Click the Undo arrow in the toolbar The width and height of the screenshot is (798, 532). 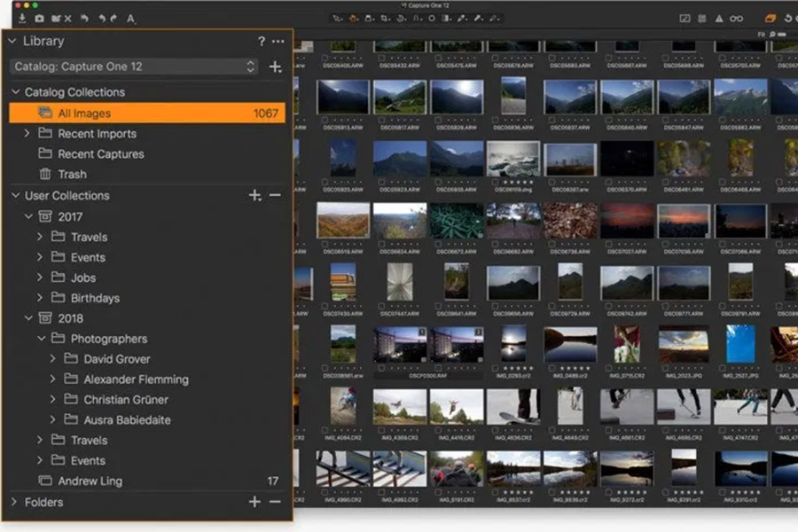pos(83,17)
